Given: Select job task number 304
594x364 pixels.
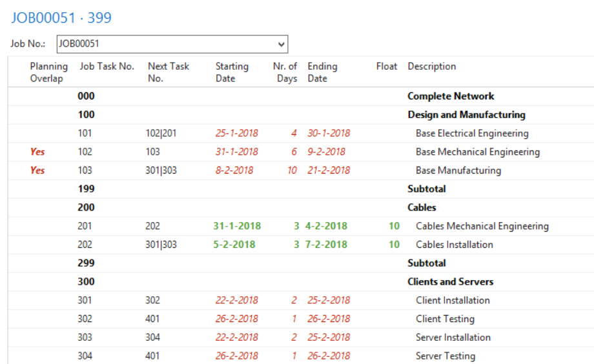Looking at the screenshot, I should (85, 356).
